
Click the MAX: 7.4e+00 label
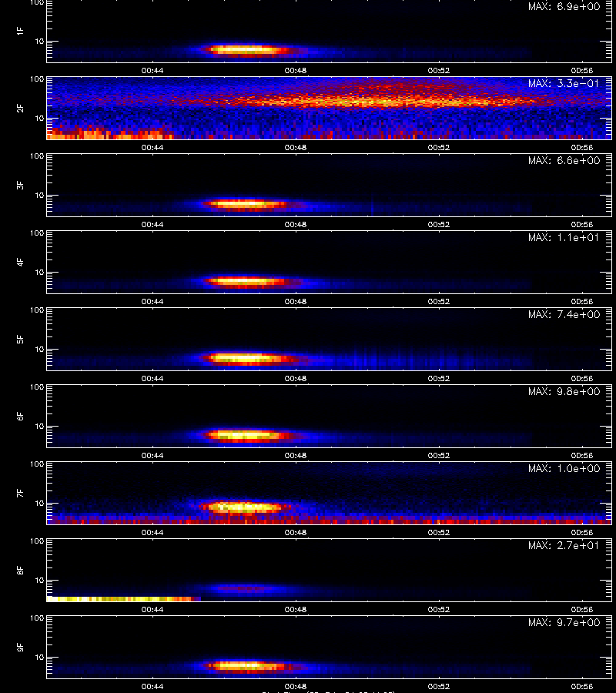click(564, 314)
